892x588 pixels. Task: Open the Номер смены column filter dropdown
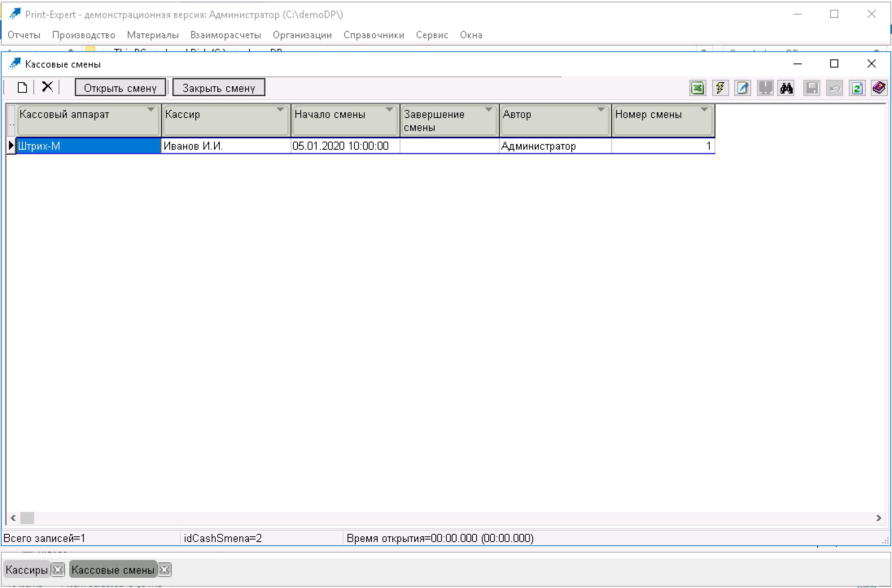704,109
